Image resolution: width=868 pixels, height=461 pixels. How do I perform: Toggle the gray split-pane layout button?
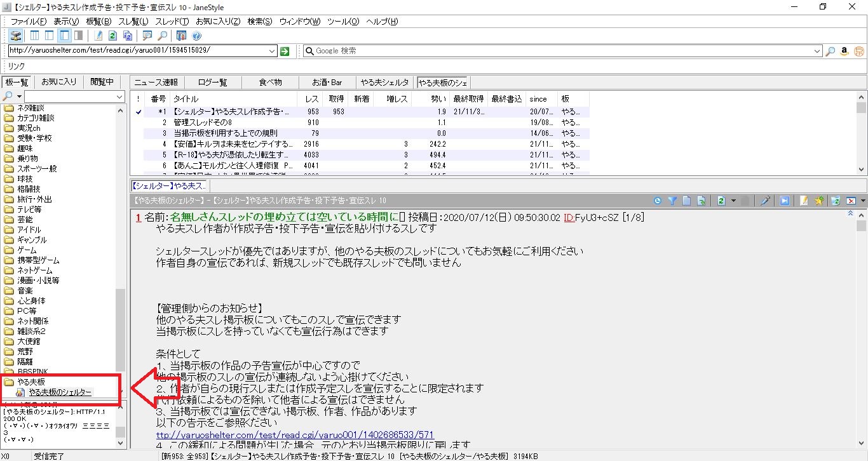coord(78,36)
